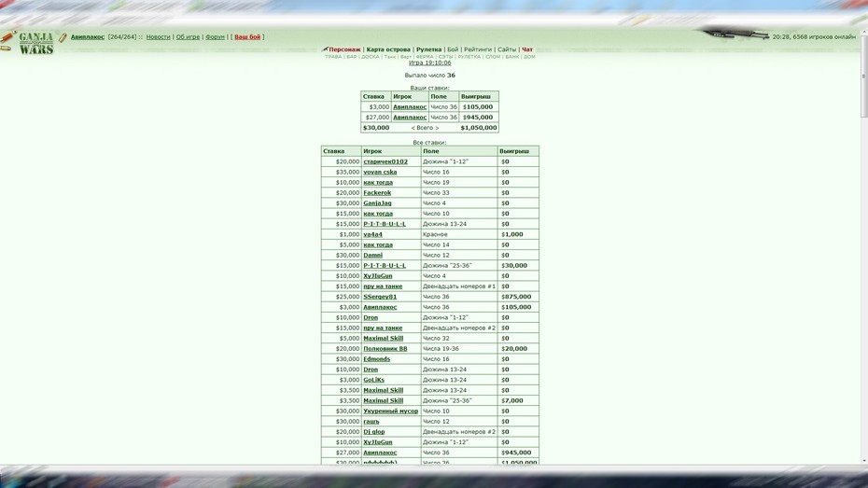This screenshot has width=868, height=488.
Task: Select the $1,050,000 total in Ваши ставки table
Action: pos(479,128)
